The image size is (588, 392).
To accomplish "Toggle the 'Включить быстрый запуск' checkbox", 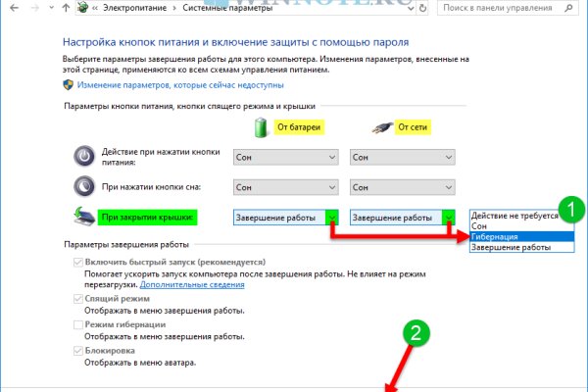I will (78, 265).
